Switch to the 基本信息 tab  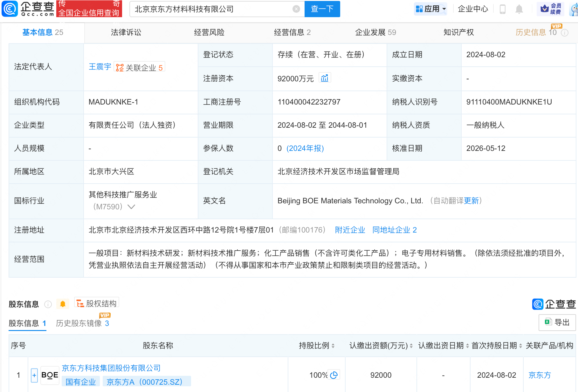coord(43,32)
